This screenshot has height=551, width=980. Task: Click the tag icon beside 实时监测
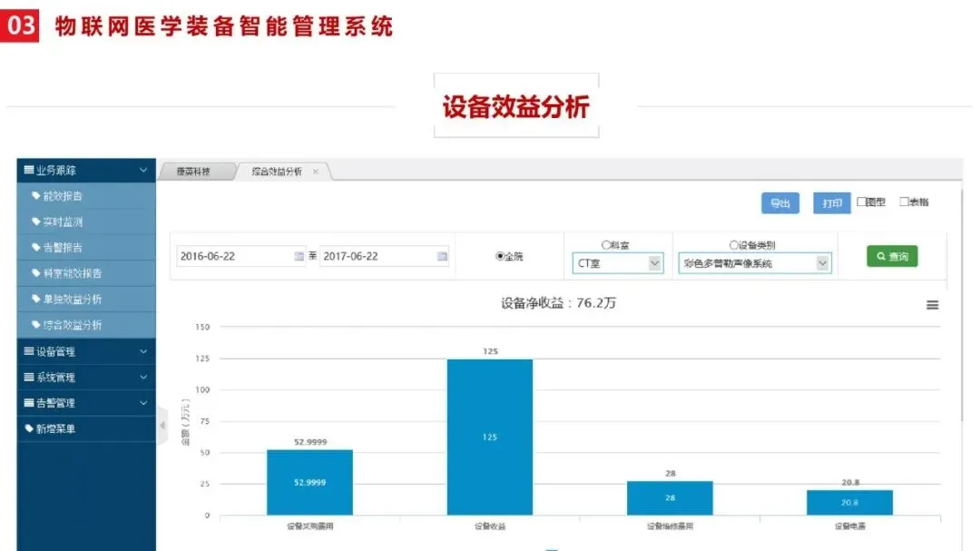tap(35, 221)
